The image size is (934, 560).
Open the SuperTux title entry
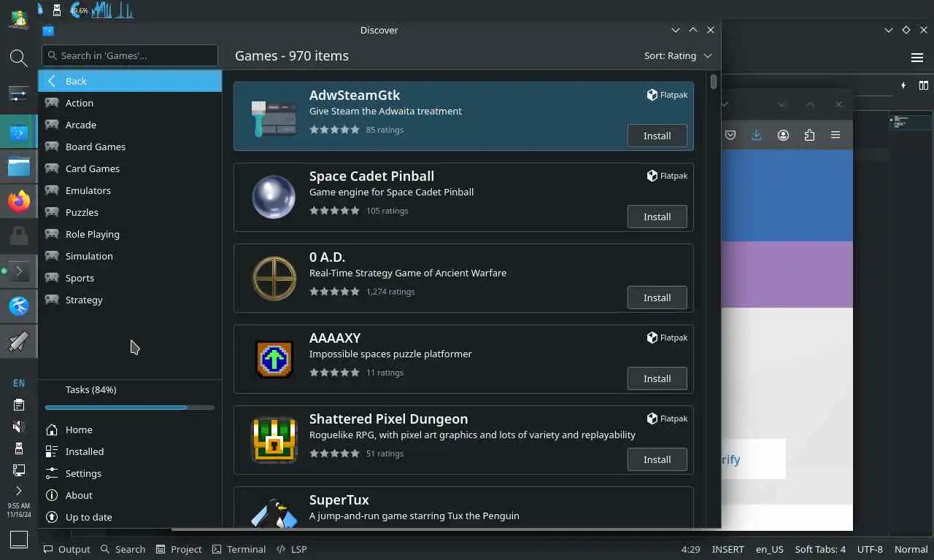coord(339,499)
